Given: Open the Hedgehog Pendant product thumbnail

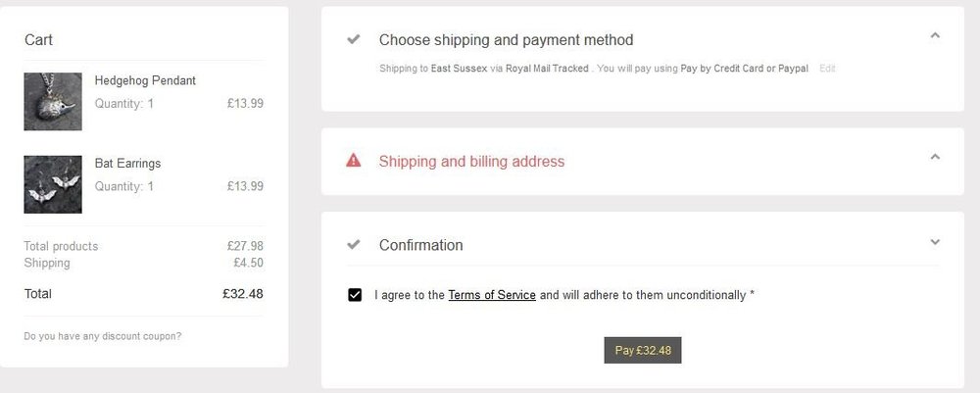Looking at the screenshot, I should pos(53,102).
